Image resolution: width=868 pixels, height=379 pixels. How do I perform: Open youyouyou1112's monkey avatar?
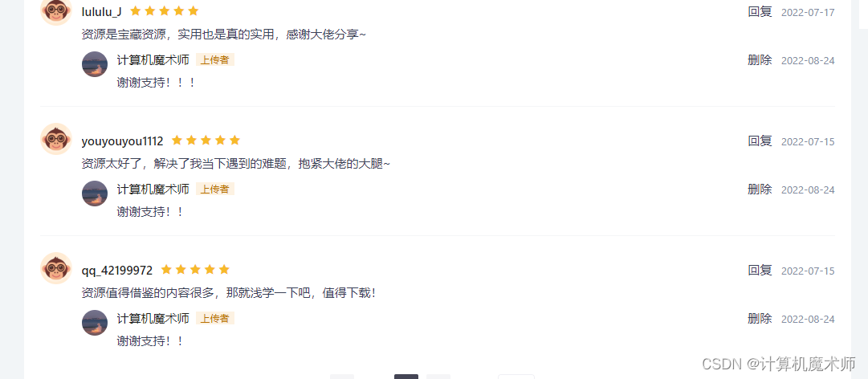[x=56, y=139]
